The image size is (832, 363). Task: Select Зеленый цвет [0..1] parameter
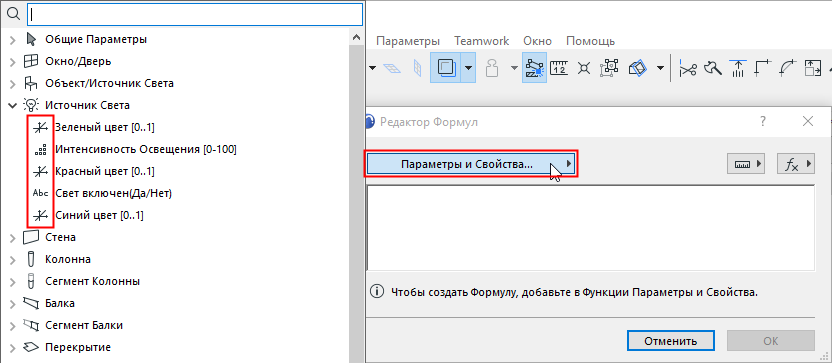coord(105,127)
